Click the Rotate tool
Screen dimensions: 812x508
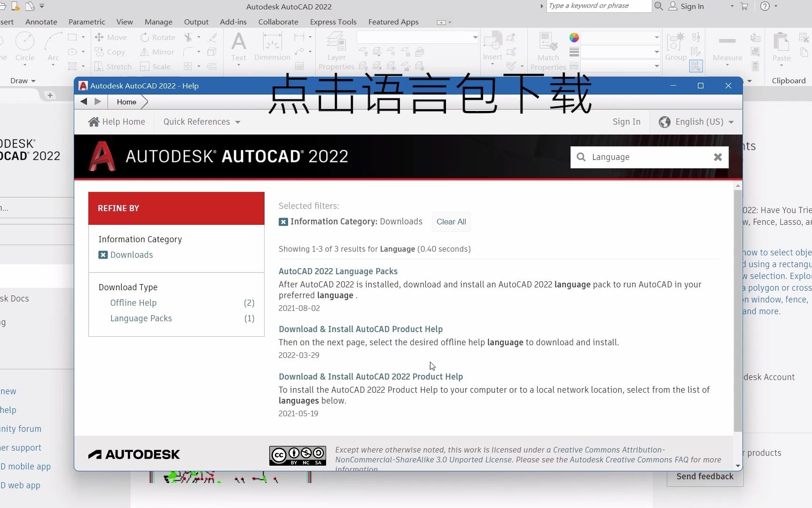click(158, 37)
